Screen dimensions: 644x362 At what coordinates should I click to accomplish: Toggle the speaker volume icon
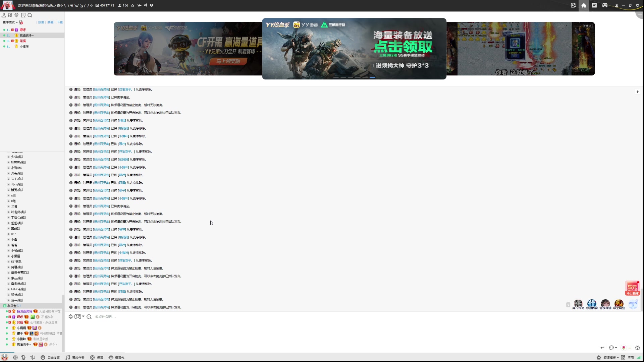[x=15, y=358]
